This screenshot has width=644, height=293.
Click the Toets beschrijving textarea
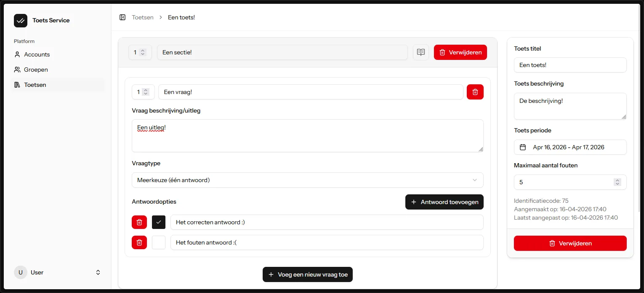pos(570,106)
